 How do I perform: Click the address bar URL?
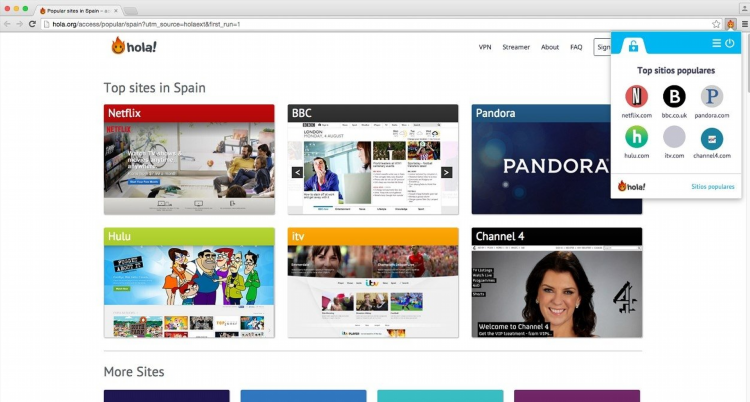(146, 24)
